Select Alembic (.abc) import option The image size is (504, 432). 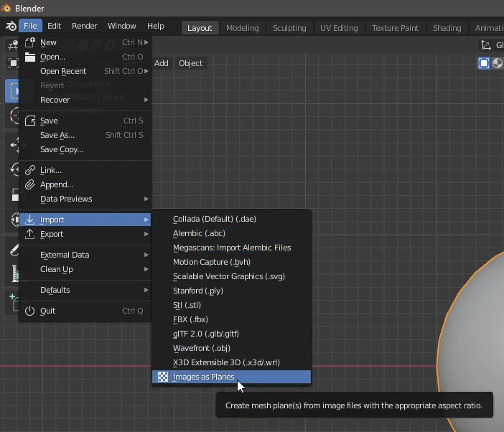tap(231, 233)
